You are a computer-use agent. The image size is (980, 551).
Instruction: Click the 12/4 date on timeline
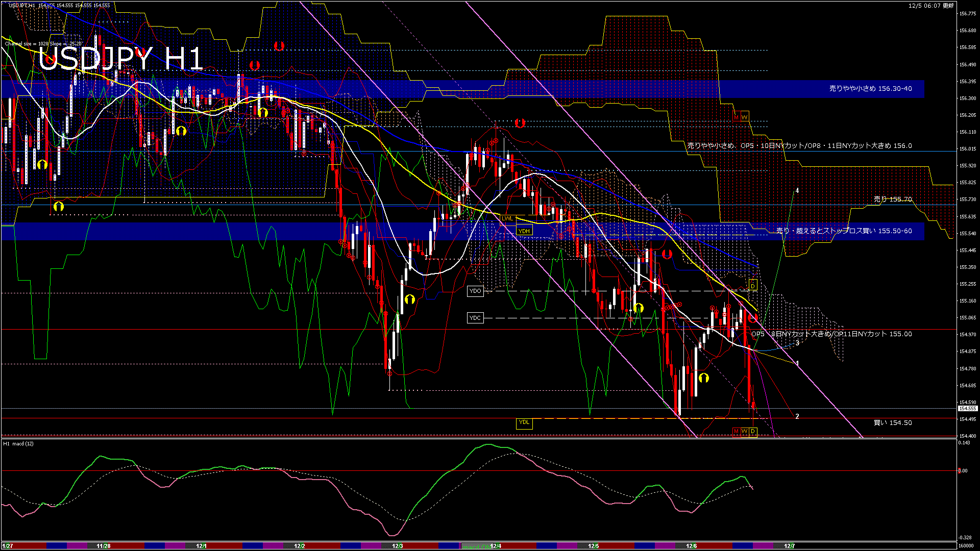(x=496, y=546)
